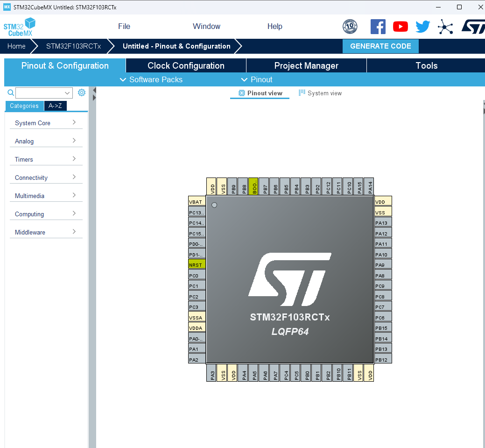Switch to A->Z view toggle
Image resolution: width=485 pixels, height=448 pixels.
pos(55,106)
